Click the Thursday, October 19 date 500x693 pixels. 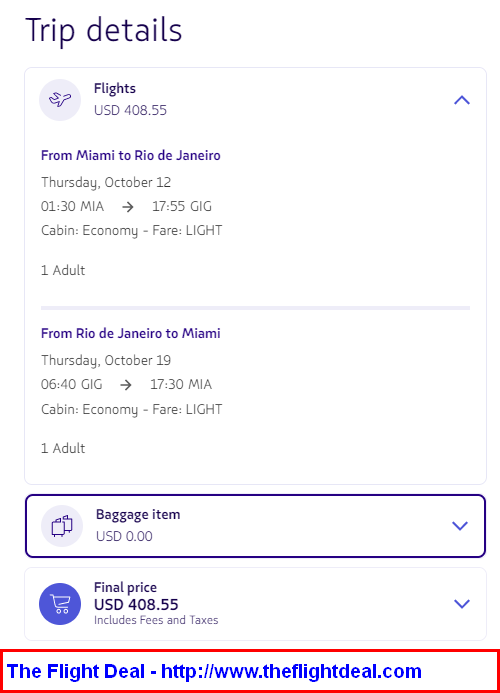(x=106, y=361)
